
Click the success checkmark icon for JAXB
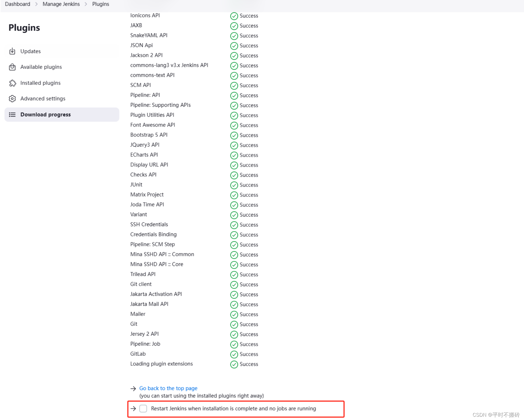[234, 26]
